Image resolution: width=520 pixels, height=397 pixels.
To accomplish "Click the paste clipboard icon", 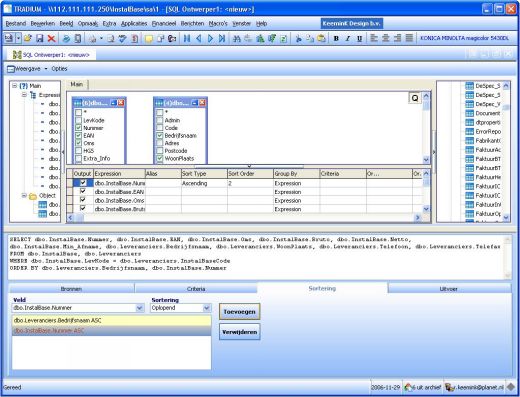I will pos(321,38).
